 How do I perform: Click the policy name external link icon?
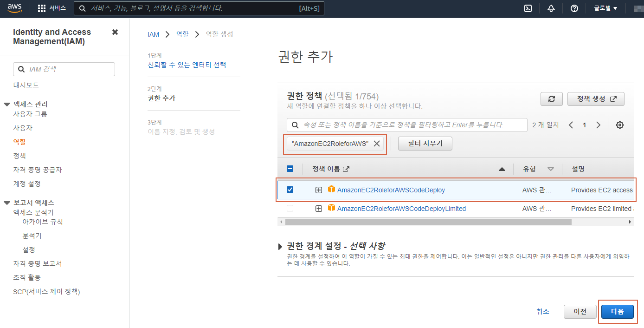346,169
